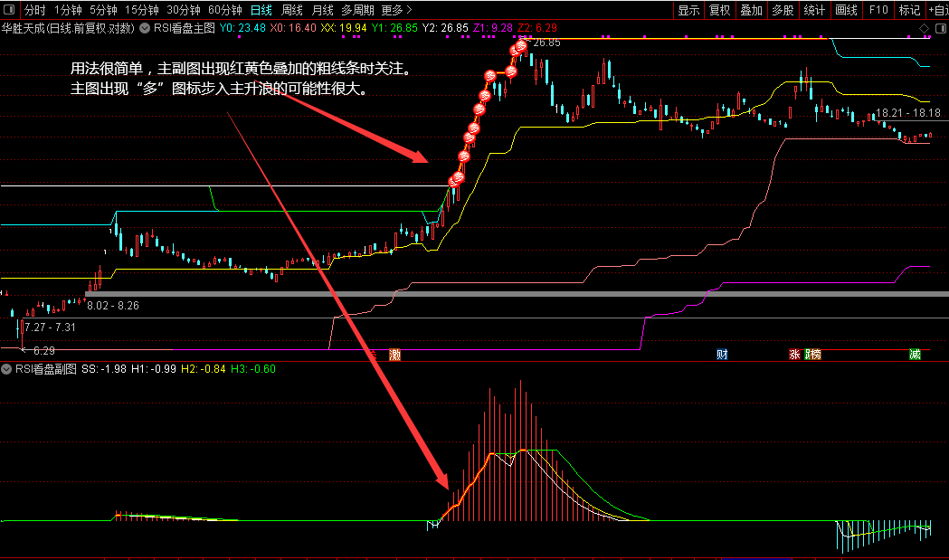The width and height of the screenshot is (949, 560).
Task: Click the 涨 event marker icon
Action: [x=794, y=355]
